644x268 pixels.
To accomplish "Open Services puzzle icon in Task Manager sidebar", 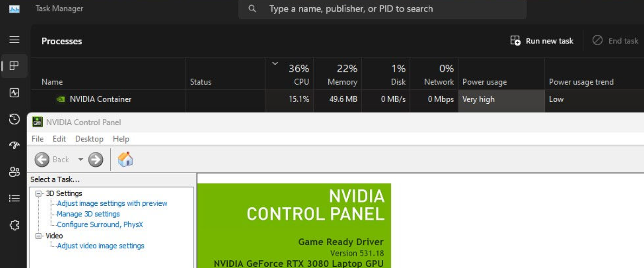I will (14, 225).
